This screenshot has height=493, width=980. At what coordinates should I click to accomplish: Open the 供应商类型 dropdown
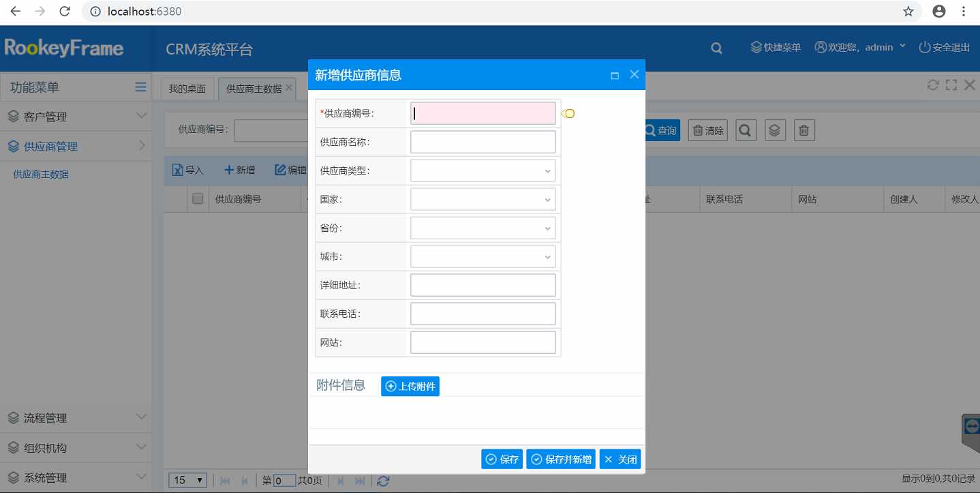pos(483,170)
